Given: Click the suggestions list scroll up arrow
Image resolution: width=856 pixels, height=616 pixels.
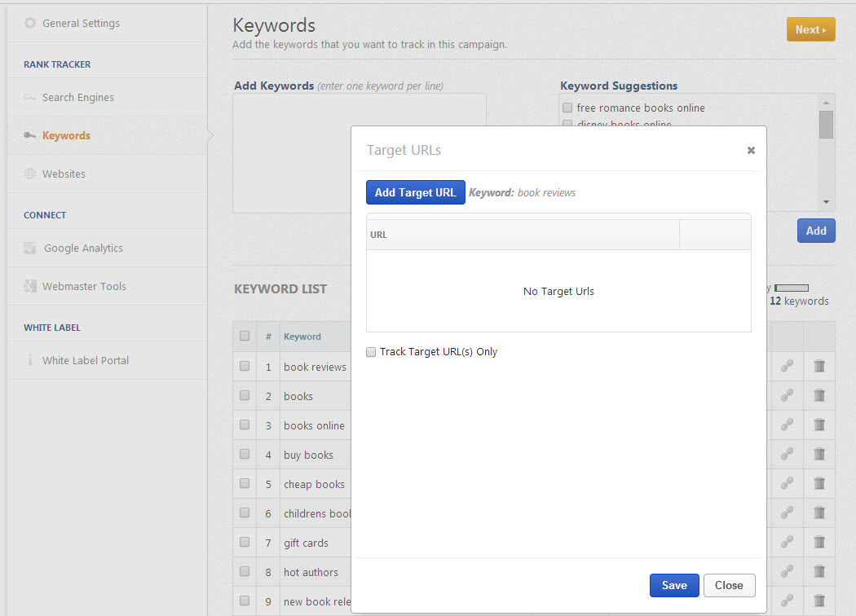Looking at the screenshot, I should point(826,103).
